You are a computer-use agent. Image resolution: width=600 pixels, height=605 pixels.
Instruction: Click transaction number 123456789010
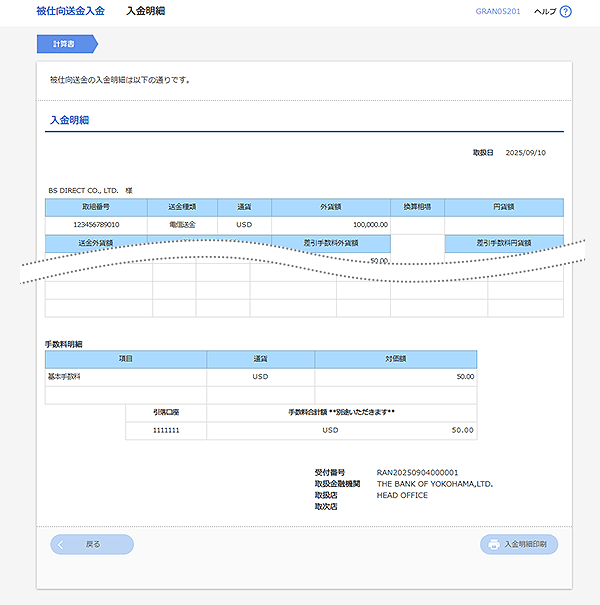(x=96, y=225)
